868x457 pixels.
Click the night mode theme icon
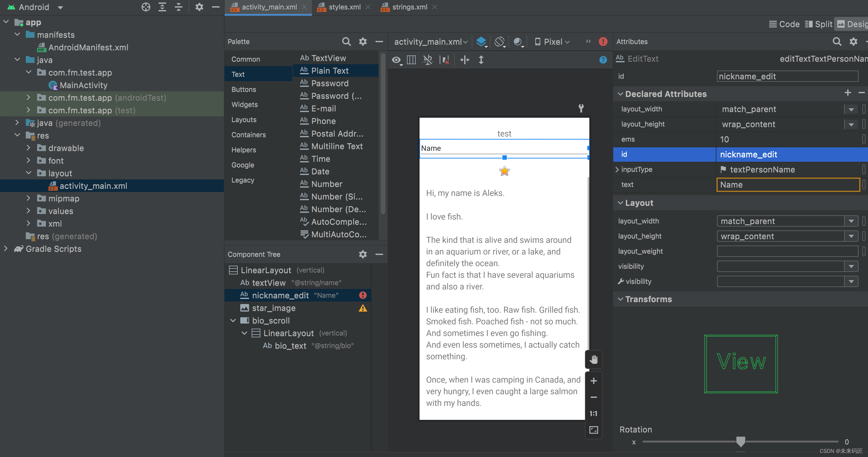518,42
